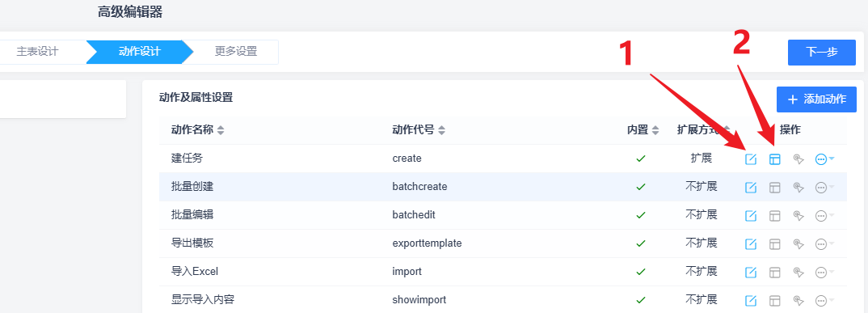Open more-options dropdown for 导出模板 row
This screenshot has width=868, height=313.
tap(825, 244)
